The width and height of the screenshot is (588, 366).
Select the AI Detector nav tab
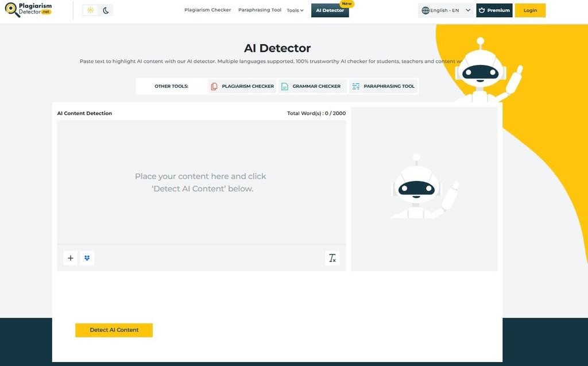330,10
